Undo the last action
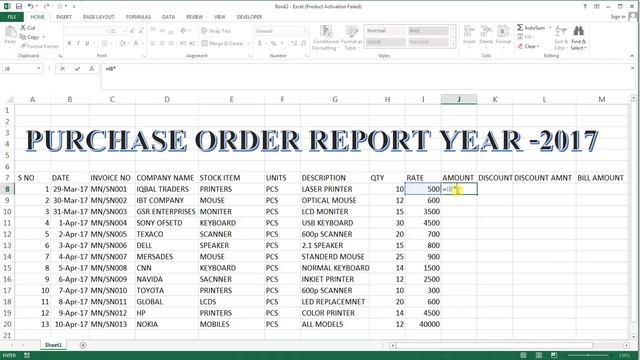The width and height of the screenshot is (640, 360). (31, 6)
